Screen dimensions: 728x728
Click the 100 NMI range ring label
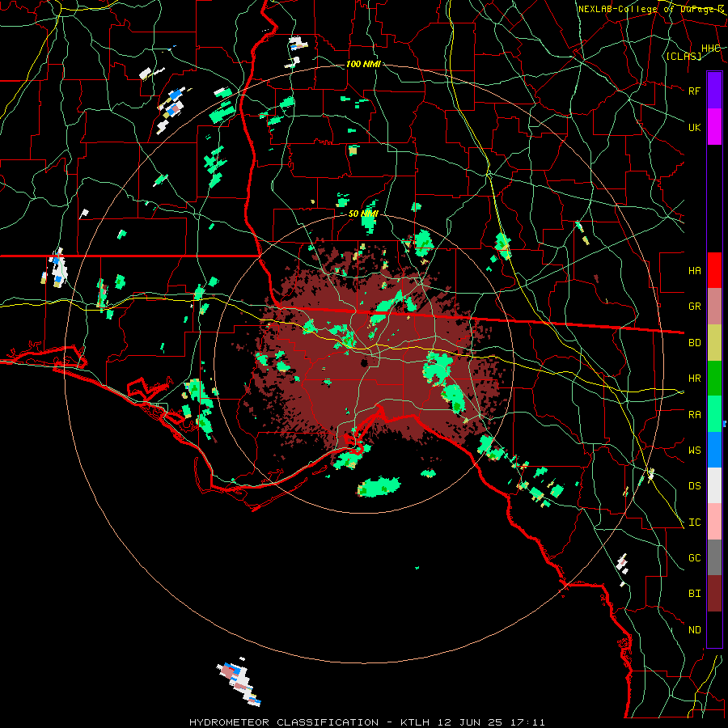tap(363, 64)
